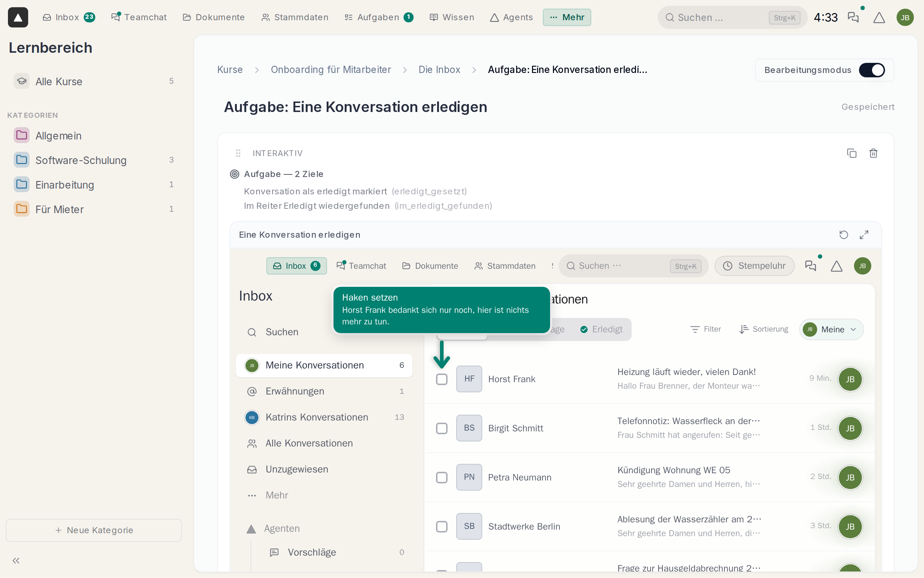Check the box for Horst Frank

click(x=442, y=379)
